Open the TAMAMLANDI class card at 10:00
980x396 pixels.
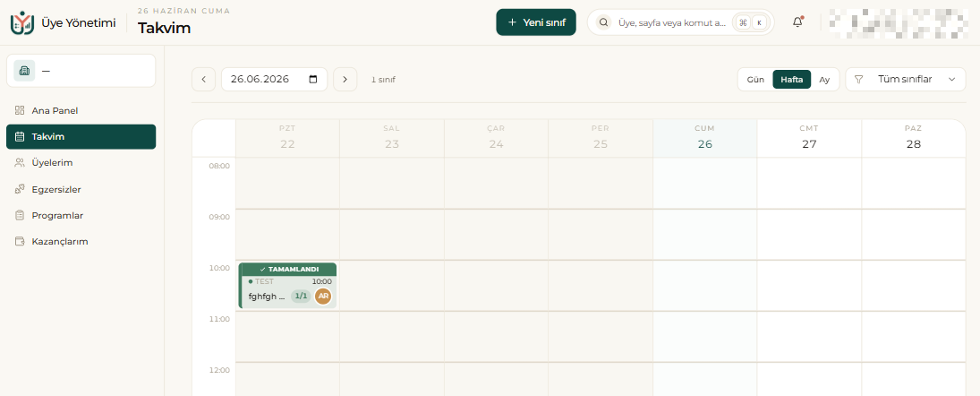pyautogui.click(x=287, y=286)
